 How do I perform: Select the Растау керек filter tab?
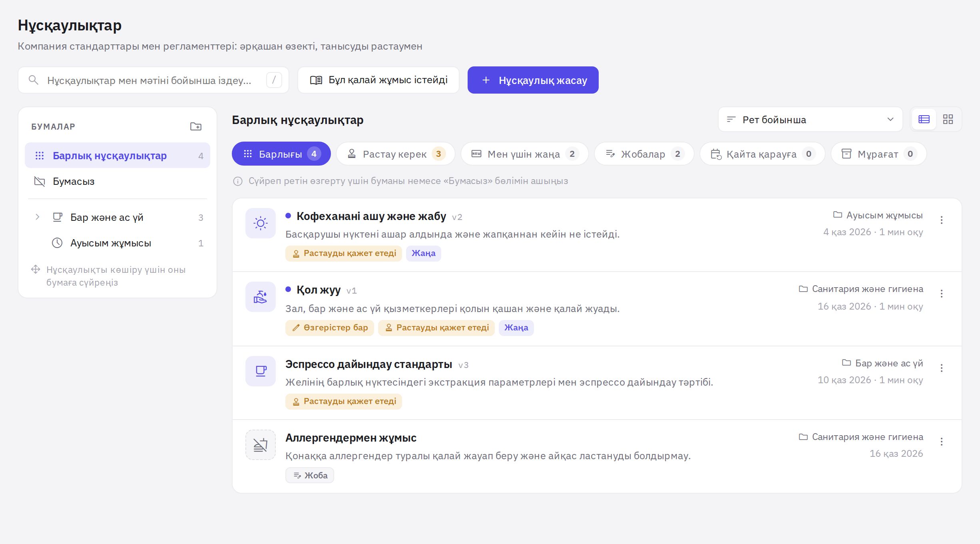click(395, 154)
